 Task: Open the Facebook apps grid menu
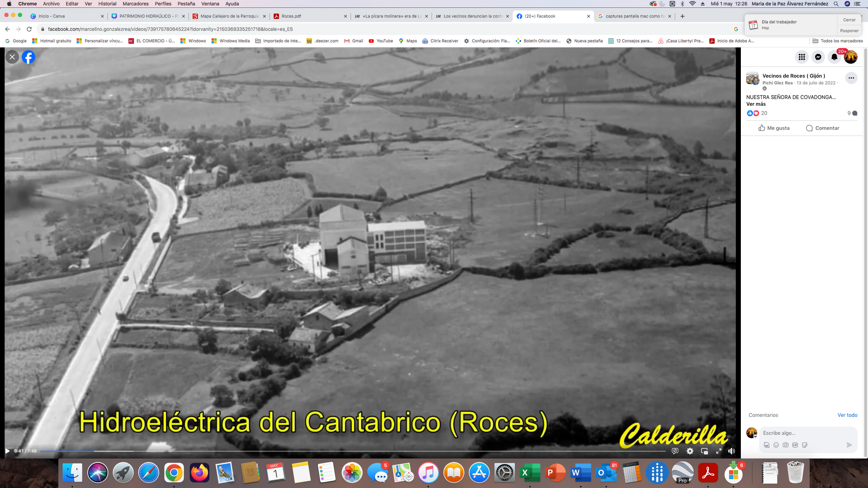pos(801,57)
